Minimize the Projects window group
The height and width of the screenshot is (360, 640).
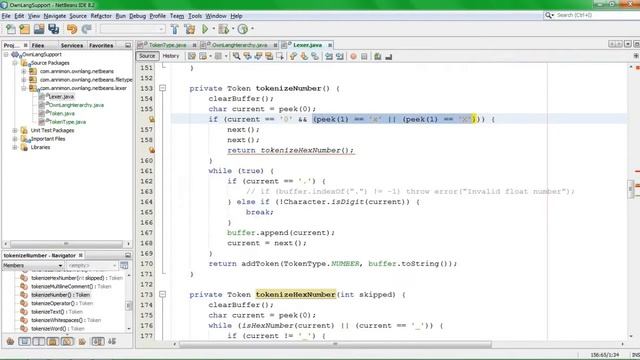coord(128,45)
